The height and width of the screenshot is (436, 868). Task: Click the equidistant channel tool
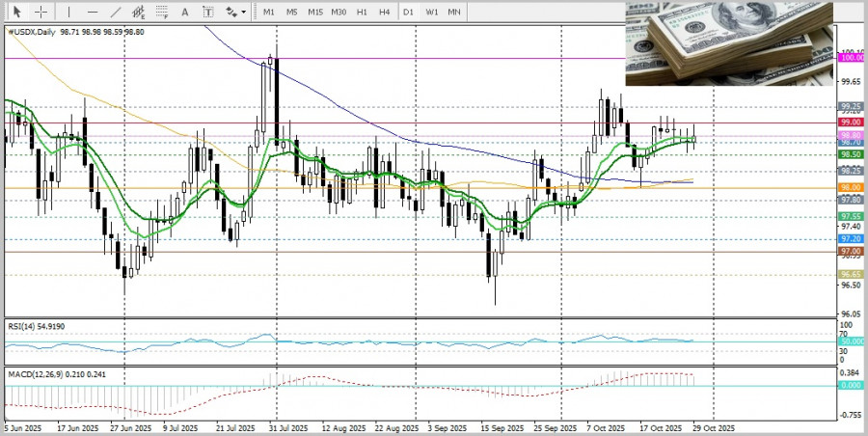(x=139, y=12)
